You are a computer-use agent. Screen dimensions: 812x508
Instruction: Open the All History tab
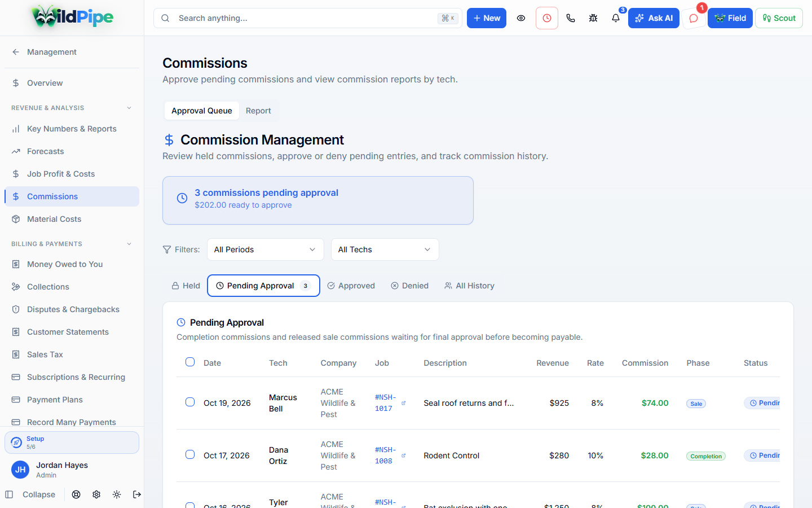(x=469, y=286)
